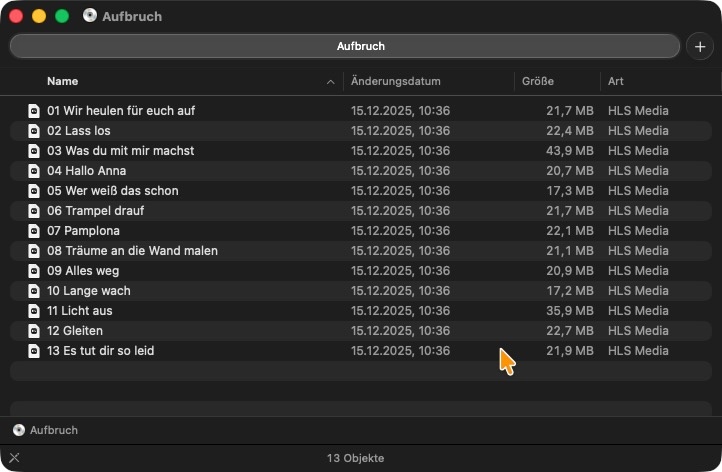Click the 22,4 MB size value
Screen dimensions: 722x472
coord(570,131)
